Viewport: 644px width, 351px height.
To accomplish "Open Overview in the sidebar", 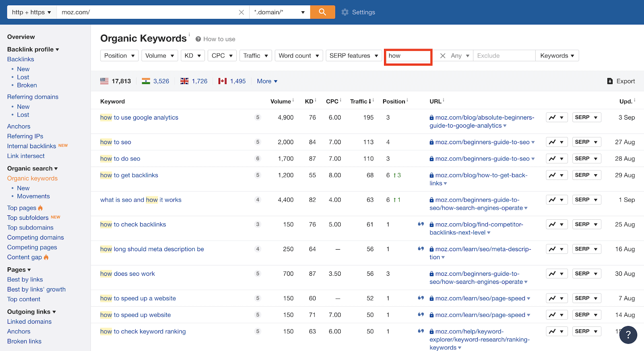I will 21,37.
